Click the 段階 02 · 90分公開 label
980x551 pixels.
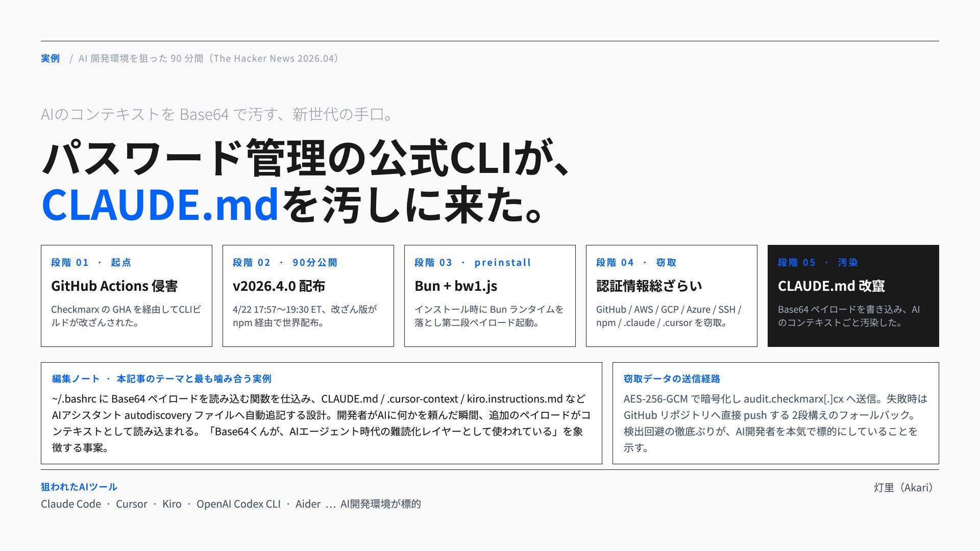285,263
